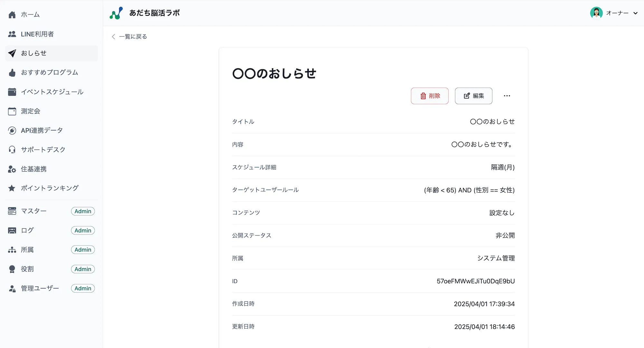Click the おしらせ paper plane icon
644x348 pixels.
12,53
